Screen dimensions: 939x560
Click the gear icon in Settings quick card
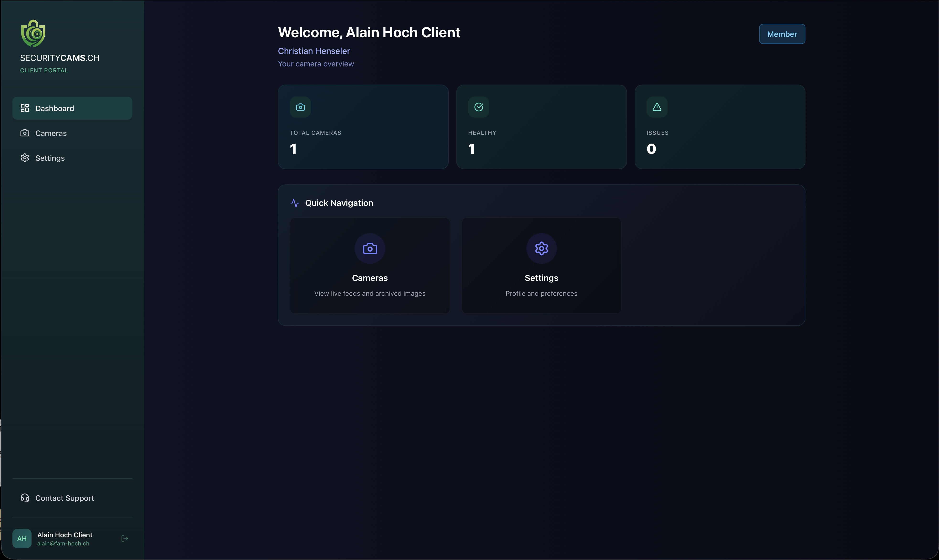(x=541, y=248)
